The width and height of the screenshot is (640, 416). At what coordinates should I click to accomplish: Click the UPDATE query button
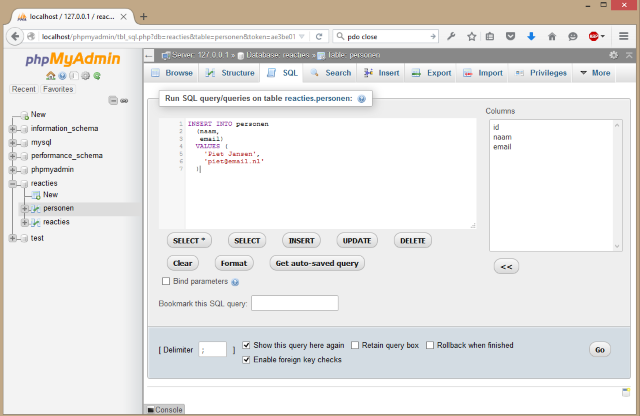point(357,241)
